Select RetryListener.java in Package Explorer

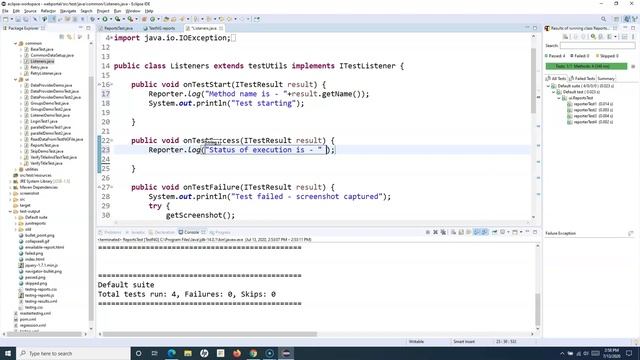tap(46, 73)
